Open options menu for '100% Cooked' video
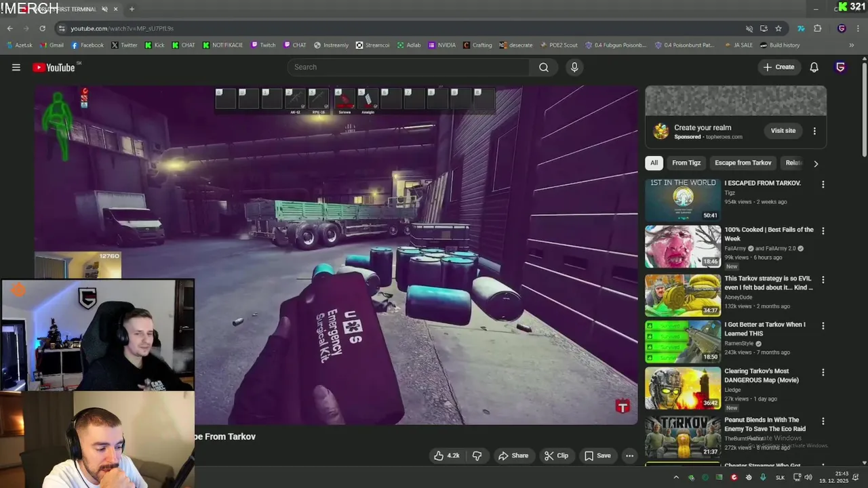 point(823,231)
